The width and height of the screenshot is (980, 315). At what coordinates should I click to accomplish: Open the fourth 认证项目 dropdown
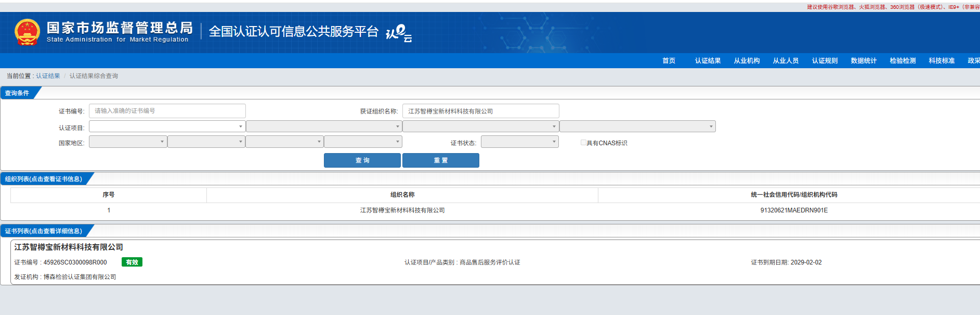pyautogui.click(x=637, y=127)
